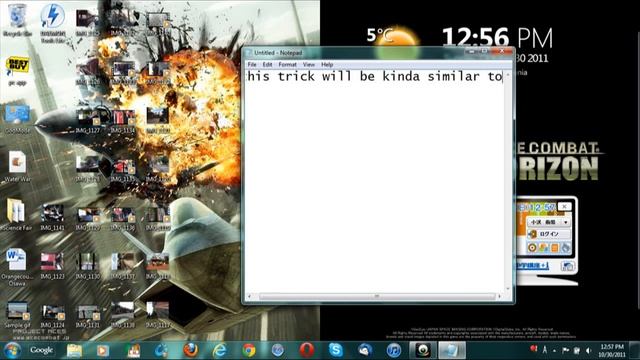Click Notepad's vertical scrollbar down arrow
The image size is (640, 360).
508,288
